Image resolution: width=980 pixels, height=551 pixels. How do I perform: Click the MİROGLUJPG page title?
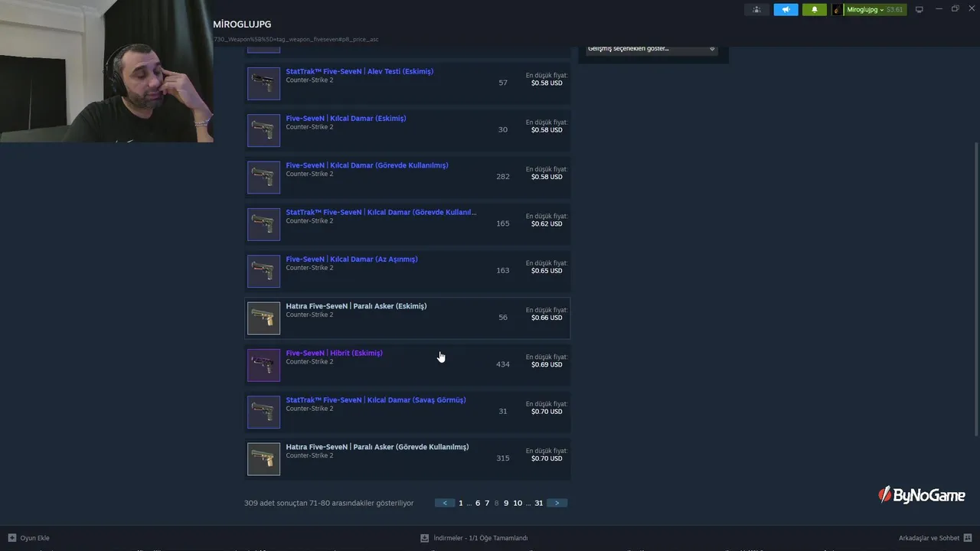point(242,24)
